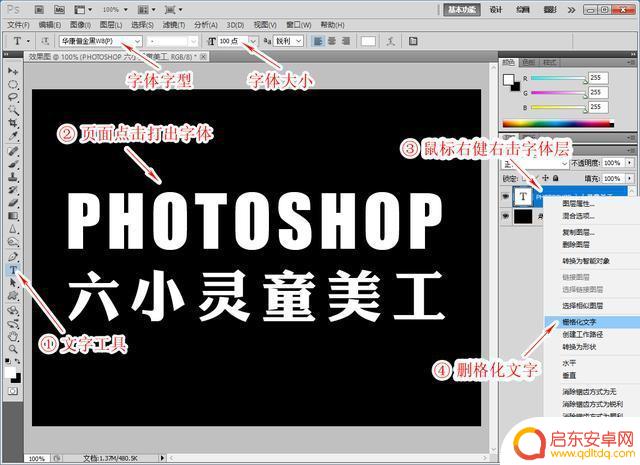
Task: Click the foreground color swatch in toolbox
Action: point(10,372)
